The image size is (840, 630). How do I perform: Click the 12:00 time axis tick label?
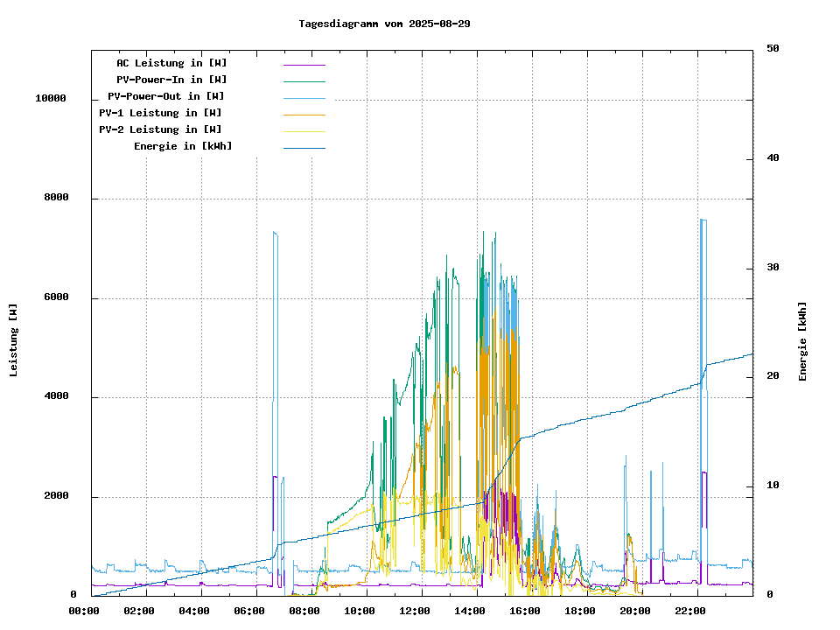point(414,611)
